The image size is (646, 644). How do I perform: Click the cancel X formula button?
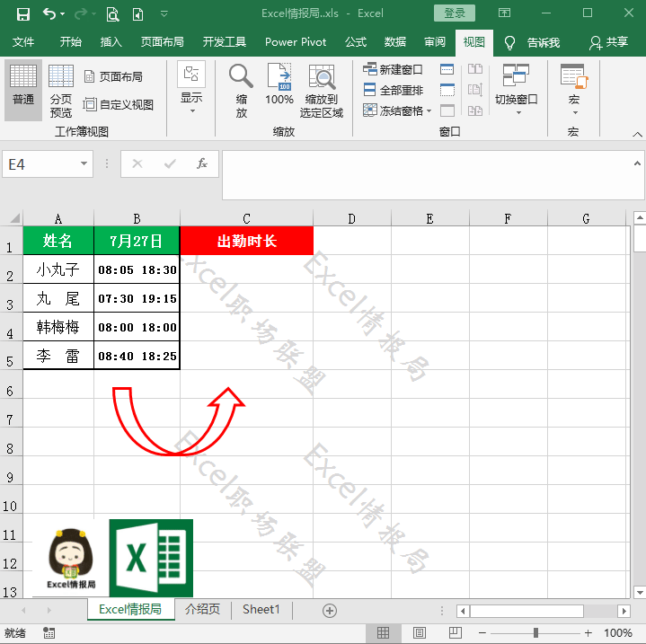pos(137,163)
